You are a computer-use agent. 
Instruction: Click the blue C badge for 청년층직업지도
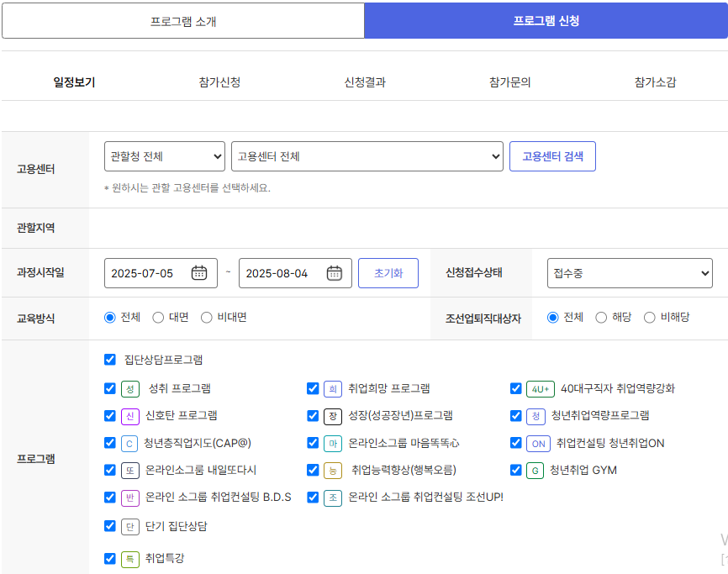coord(129,444)
